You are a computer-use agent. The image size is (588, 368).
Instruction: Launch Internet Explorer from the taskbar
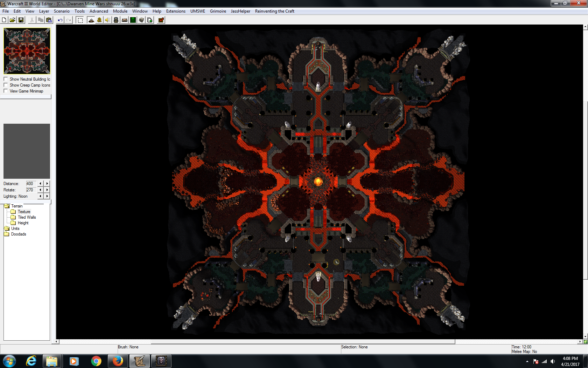point(31,361)
